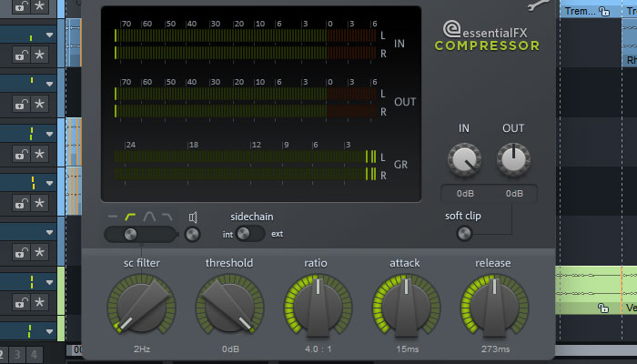Select the low-pass filter shape icon
637x364 pixels.
[x=169, y=217]
